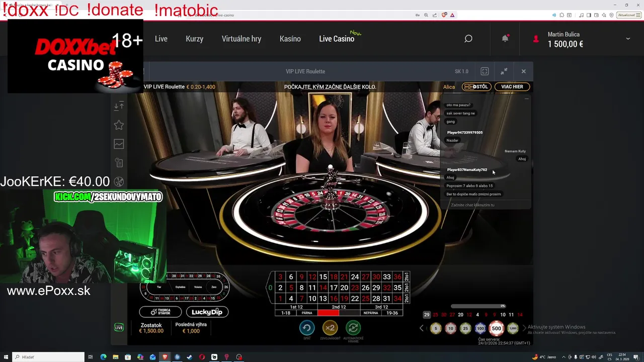This screenshot has height=362, width=644.
Task: Open Automatické hranie autoplay button
Action: pyautogui.click(x=353, y=328)
